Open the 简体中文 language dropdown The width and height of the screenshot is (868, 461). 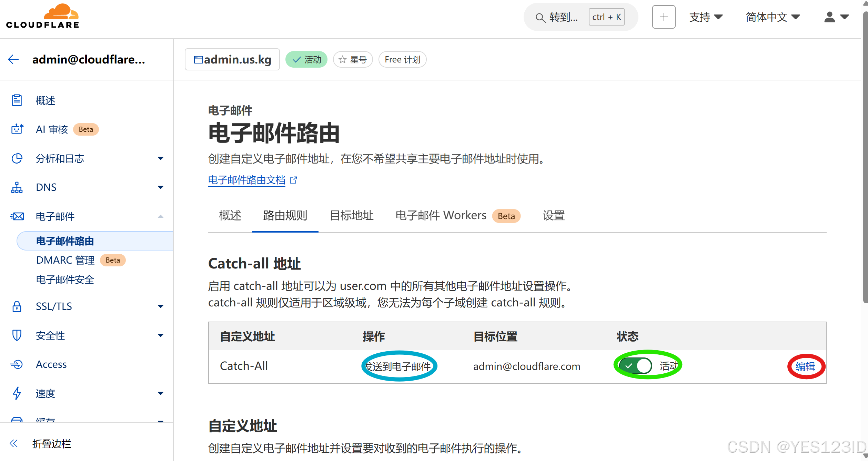tap(772, 17)
